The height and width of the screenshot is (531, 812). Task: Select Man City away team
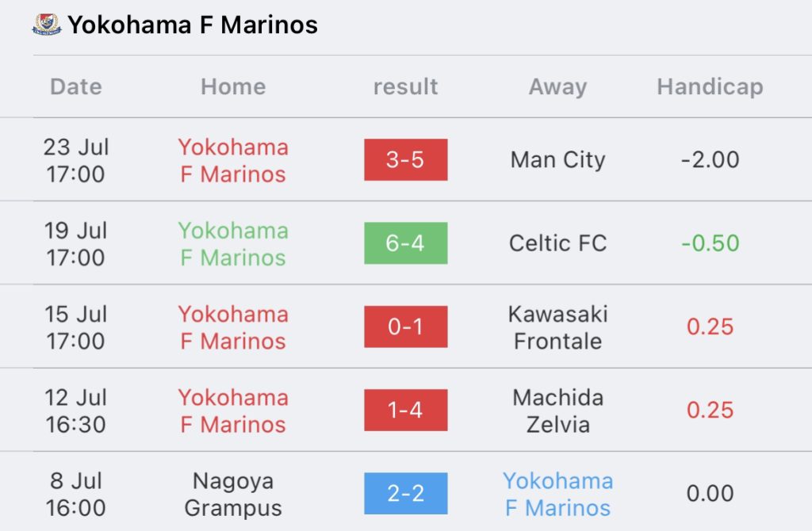557,160
